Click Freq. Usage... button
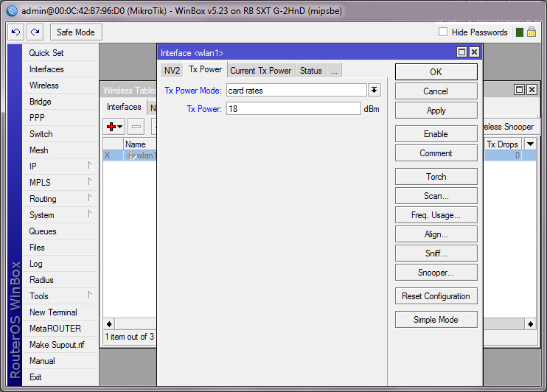The height and width of the screenshot is (392, 547). pos(436,215)
